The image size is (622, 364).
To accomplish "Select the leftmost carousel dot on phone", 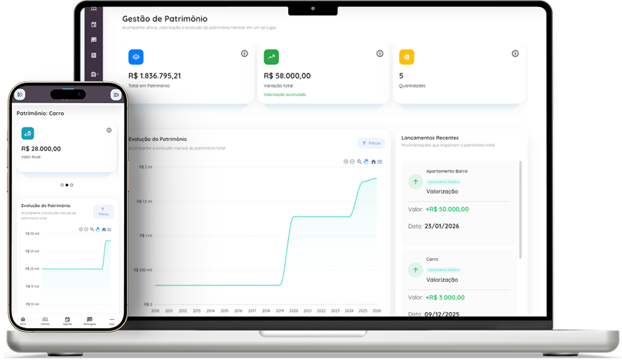I will point(62,185).
